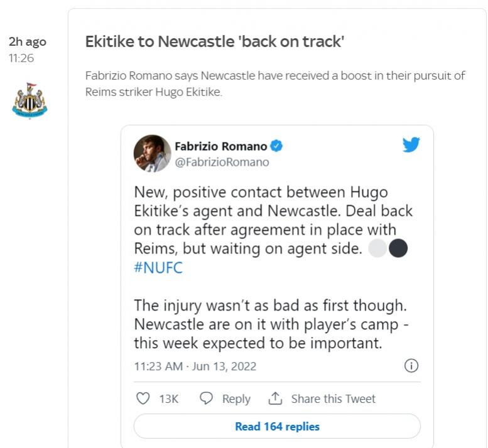
Task: Click the reply speech bubble icon
Action: [206, 398]
